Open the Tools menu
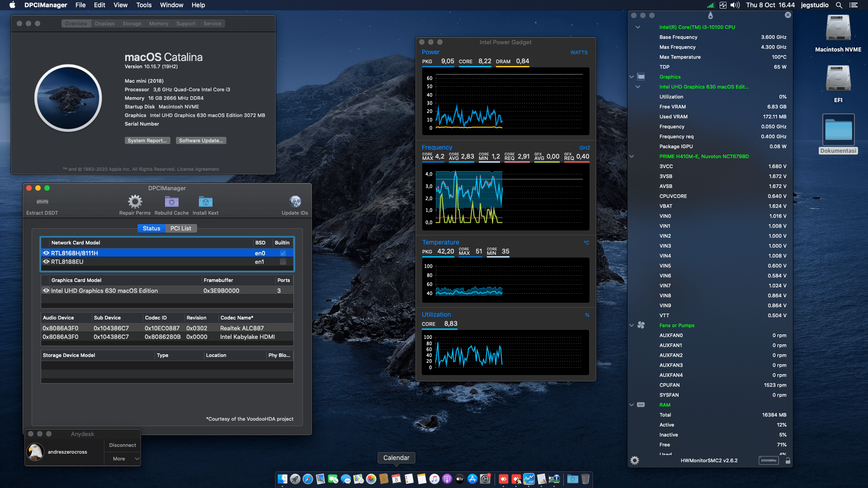Viewport: 868px width, 488px height. pyautogui.click(x=143, y=5)
